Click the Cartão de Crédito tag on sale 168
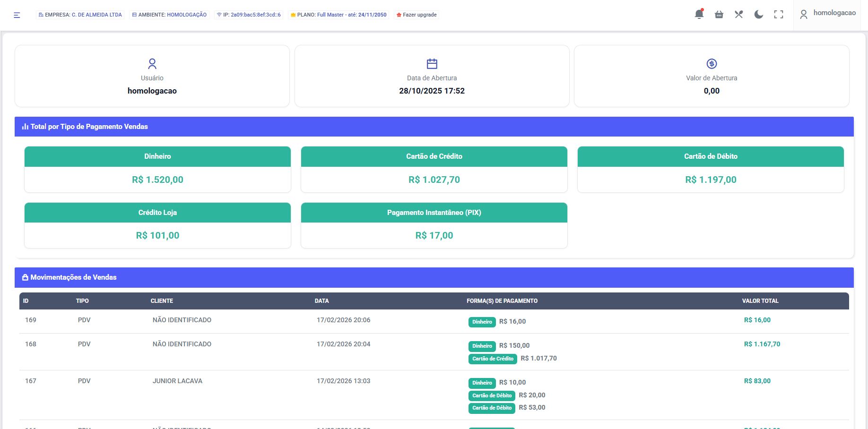This screenshot has width=868, height=429. click(x=493, y=359)
